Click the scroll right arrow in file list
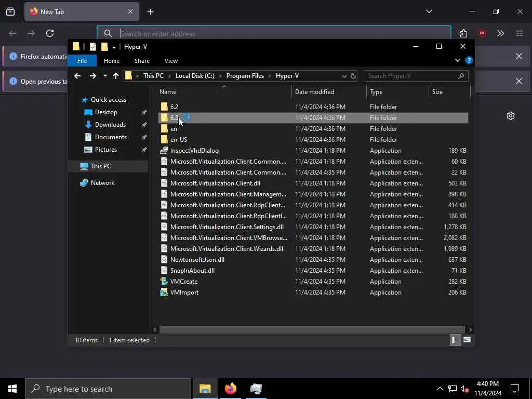Screen dimensions: 532x399 click(x=470, y=329)
